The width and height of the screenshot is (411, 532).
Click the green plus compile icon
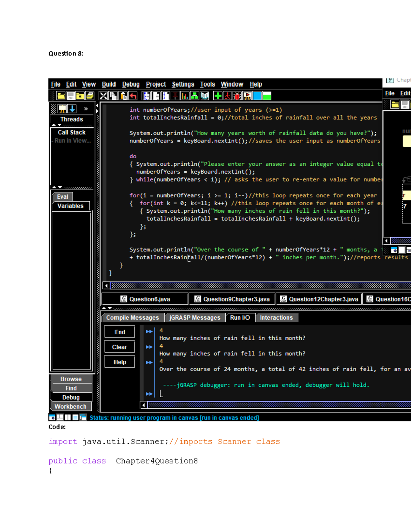219,96
